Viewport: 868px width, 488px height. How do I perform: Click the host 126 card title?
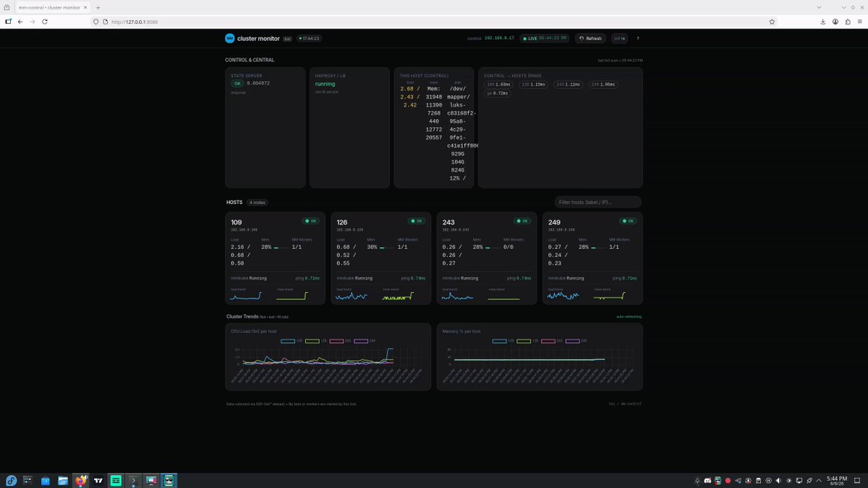tap(341, 222)
